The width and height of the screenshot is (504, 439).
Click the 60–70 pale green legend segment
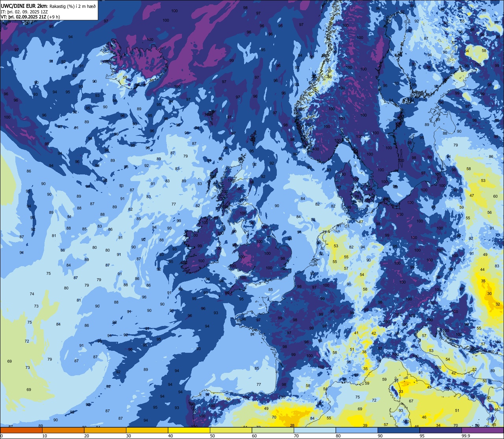[x=273, y=430]
